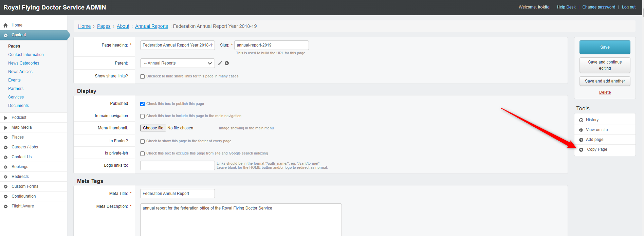This screenshot has height=236, width=644.
Task: Click the gear icon next to Bookings
Action: click(x=5, y=167)
